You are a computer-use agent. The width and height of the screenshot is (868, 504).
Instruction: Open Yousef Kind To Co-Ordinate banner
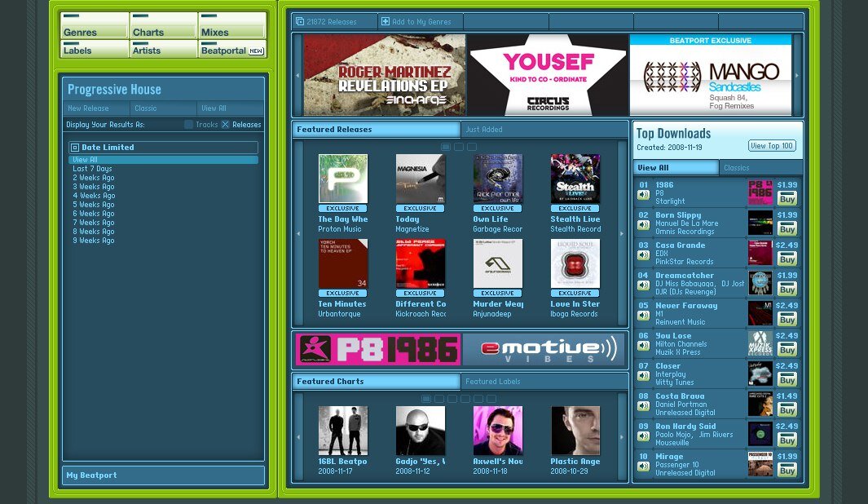[x=548, y=75]
